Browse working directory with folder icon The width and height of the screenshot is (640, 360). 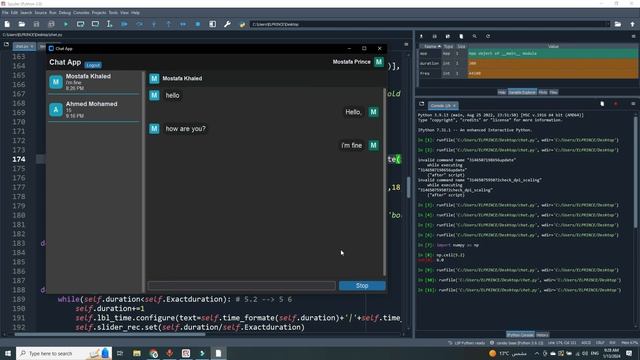tap(618, 24)
